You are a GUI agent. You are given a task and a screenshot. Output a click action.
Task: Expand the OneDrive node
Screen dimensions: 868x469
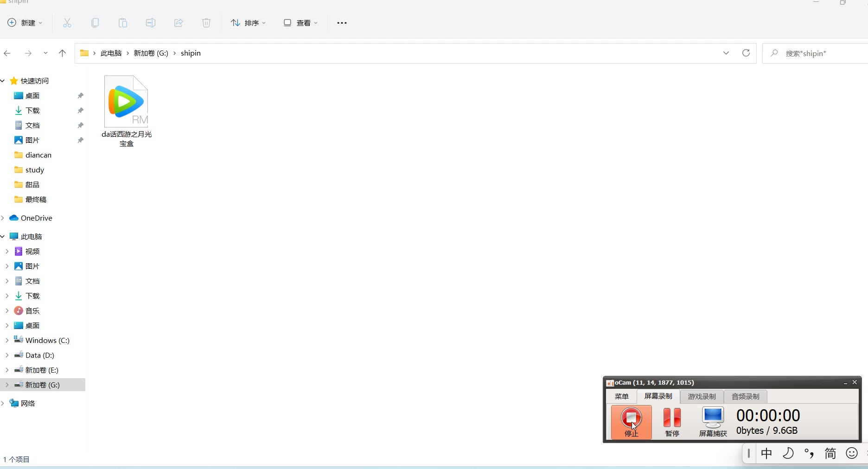point(3,218)
